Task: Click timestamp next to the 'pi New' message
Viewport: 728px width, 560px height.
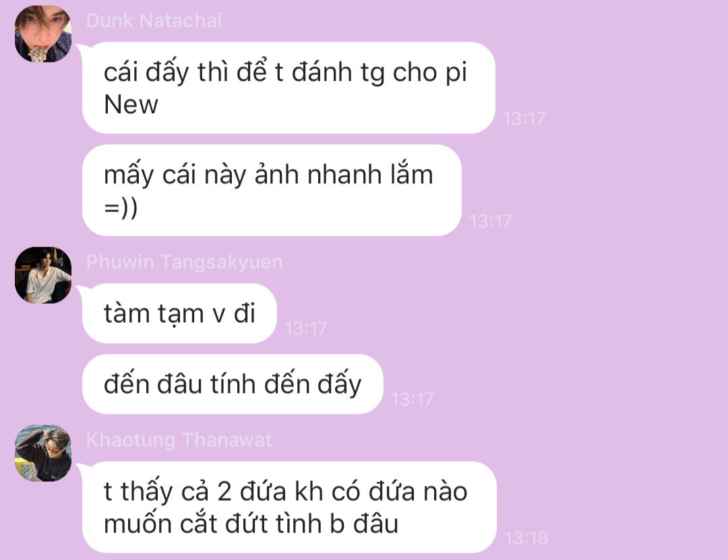Action: tap(524, 119)
